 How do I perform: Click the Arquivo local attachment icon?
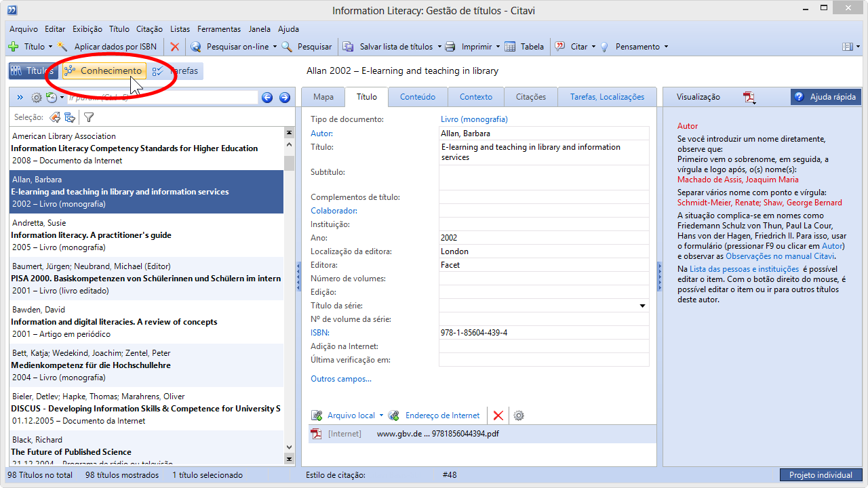(317, 415)
